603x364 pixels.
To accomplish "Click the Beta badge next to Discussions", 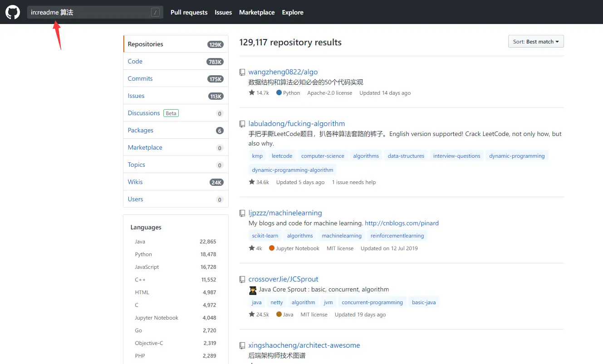I will 171,113.
